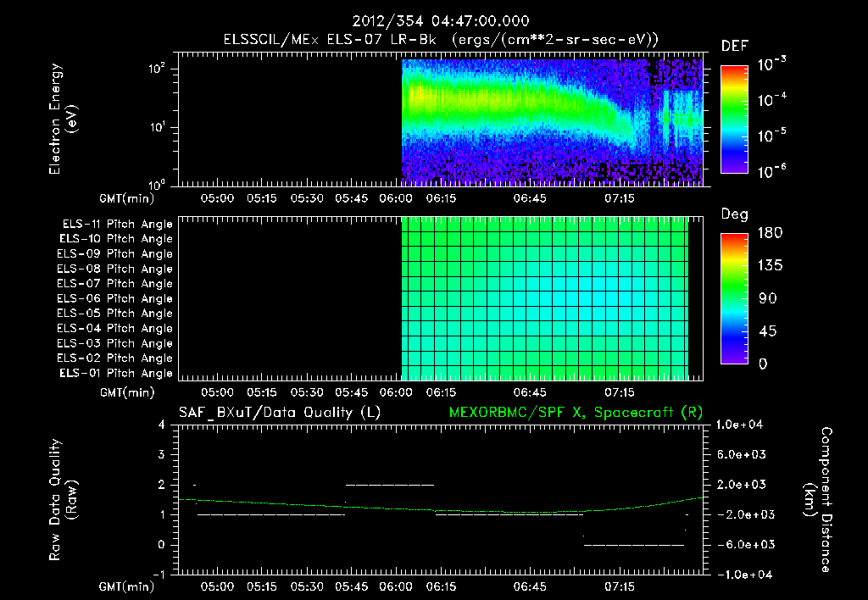Viewport: 868px width, 600px height.
Task: Click the ELS-04 Pitch Angle row label
Action: [114, 328]
